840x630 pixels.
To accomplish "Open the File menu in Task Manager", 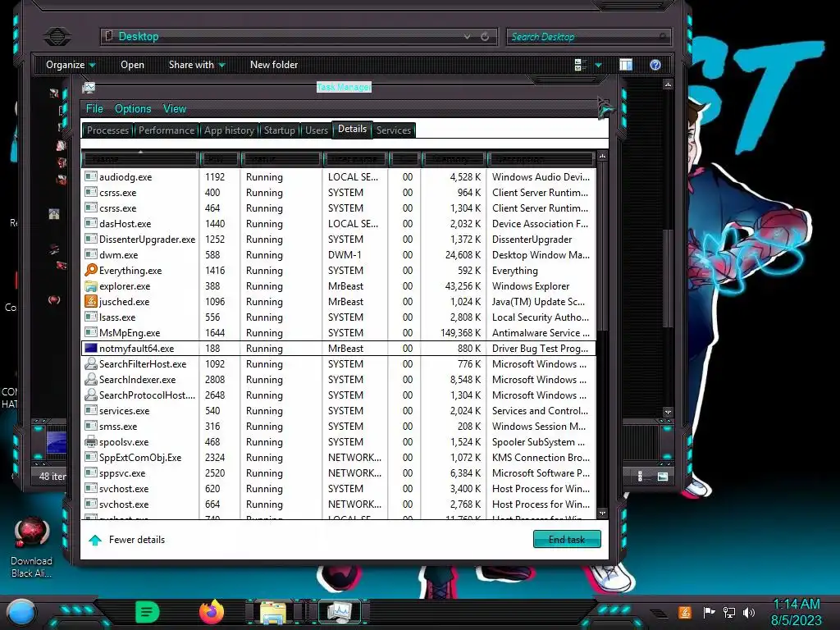I will point(94,109).
